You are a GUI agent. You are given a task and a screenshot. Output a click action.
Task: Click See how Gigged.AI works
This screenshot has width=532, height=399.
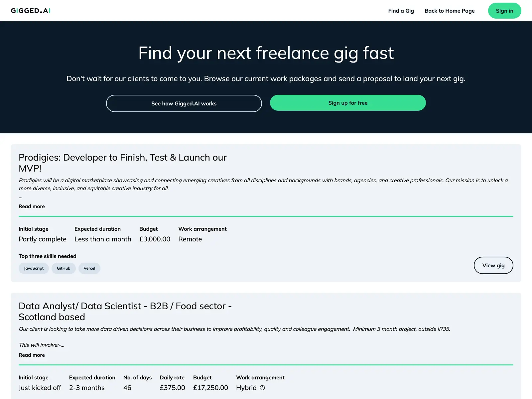tap(184, 103)
